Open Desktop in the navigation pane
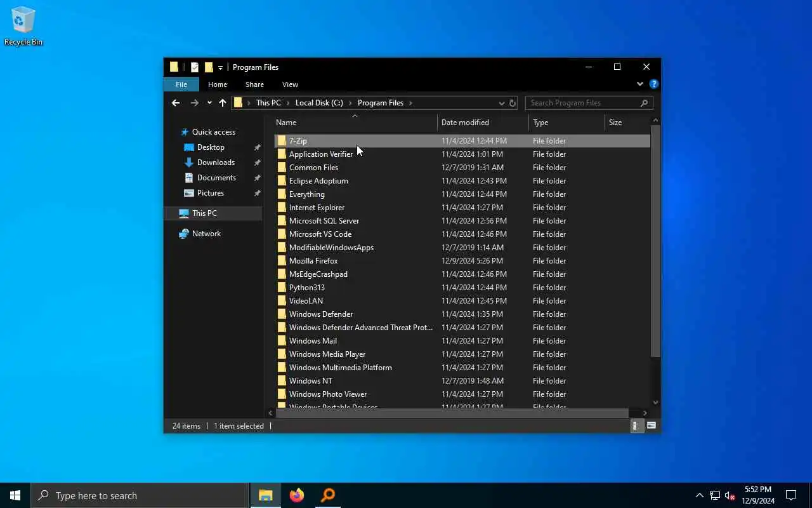Screen dimensions: 812x508 coord(211,147)
